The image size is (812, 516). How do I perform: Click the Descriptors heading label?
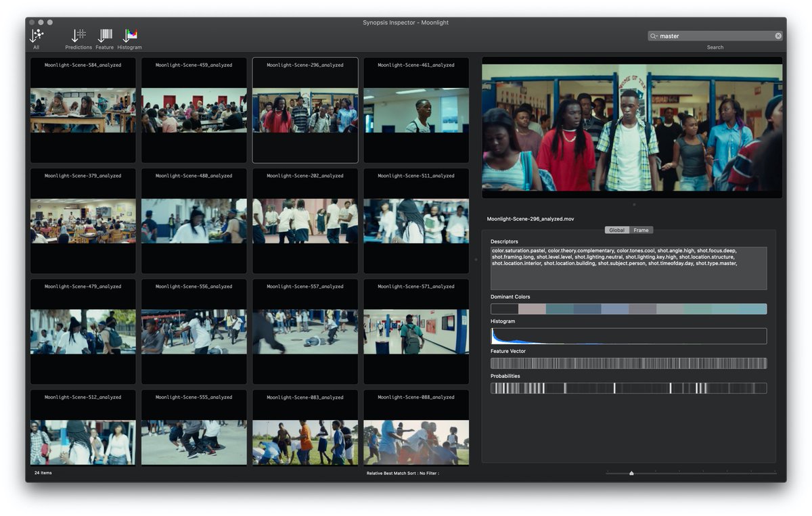point(504,241)
